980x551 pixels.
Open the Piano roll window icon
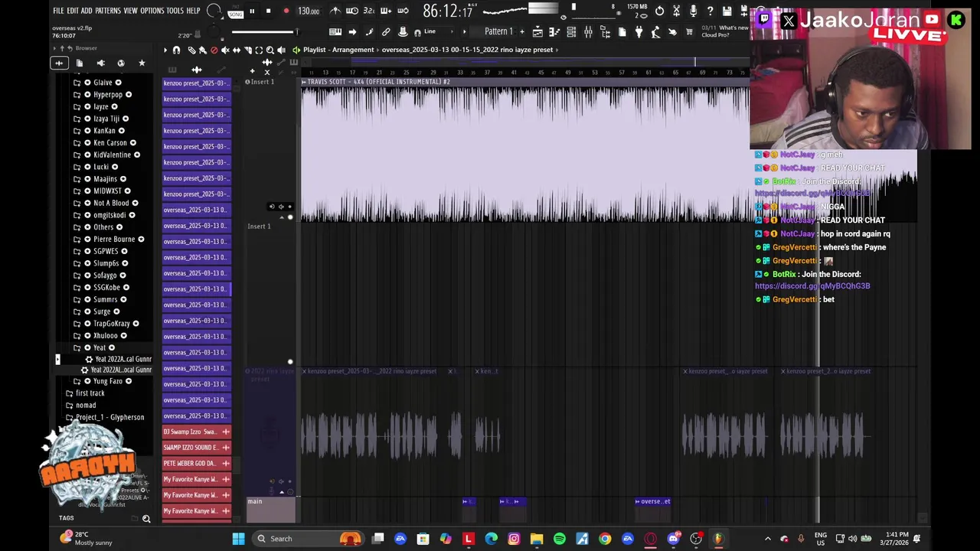coord(554,31)
